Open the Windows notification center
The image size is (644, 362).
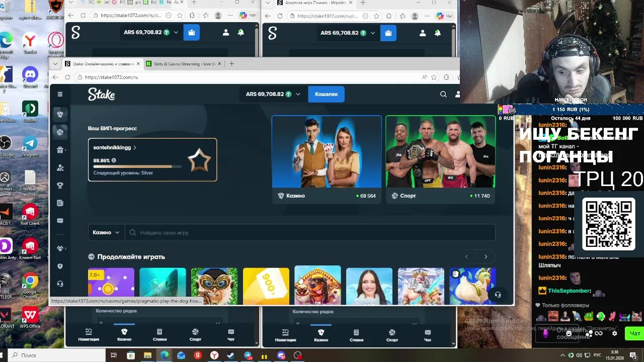(634, 355)
